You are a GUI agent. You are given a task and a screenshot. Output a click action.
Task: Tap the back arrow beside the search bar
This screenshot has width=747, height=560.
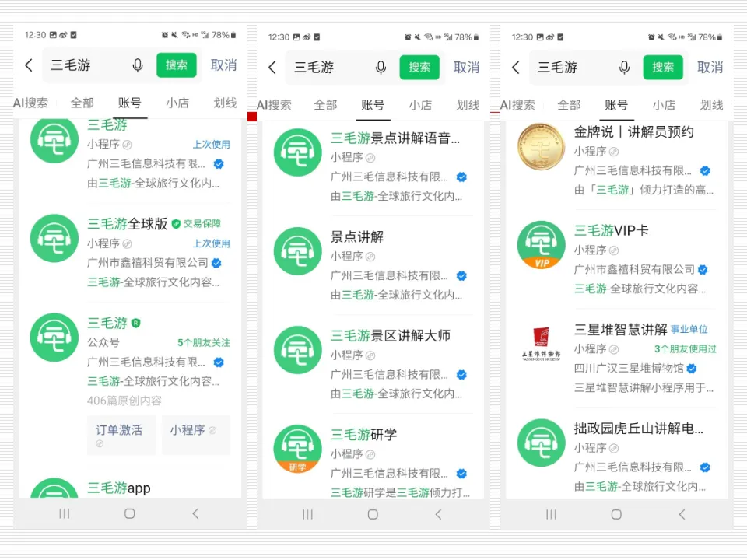click(x=28, y=65)
